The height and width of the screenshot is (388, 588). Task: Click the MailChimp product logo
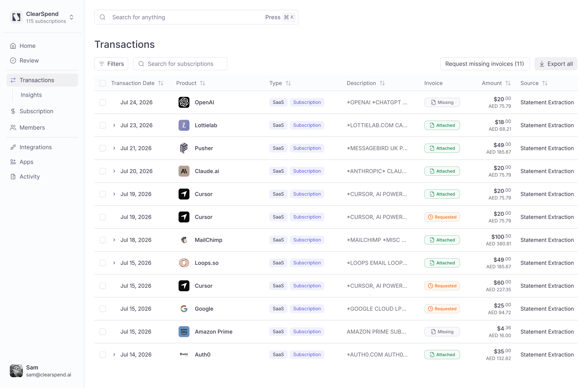(184, 240)
